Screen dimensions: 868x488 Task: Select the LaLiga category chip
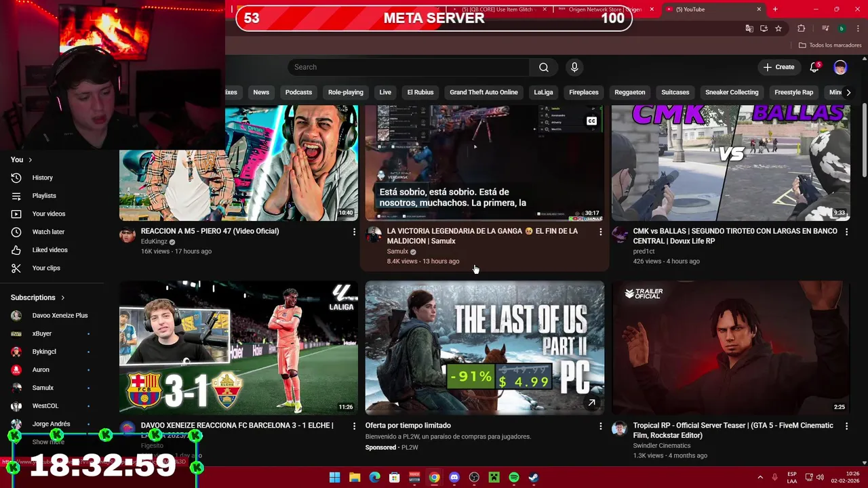point(543,92)
